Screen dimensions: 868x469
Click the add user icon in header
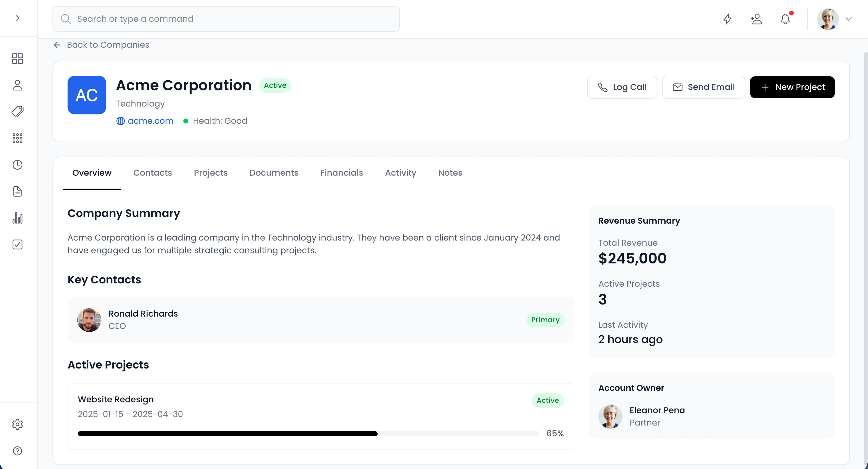[756, 19]
